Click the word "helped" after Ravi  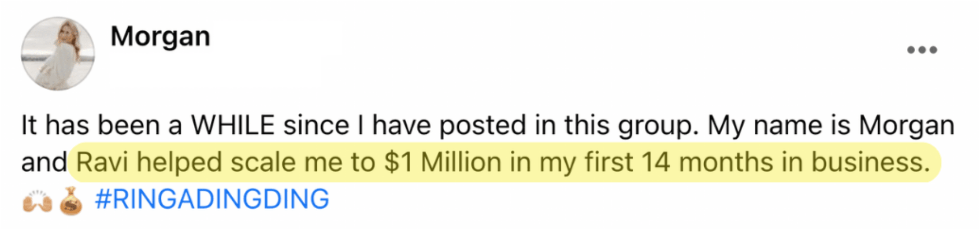pos(180,163)
